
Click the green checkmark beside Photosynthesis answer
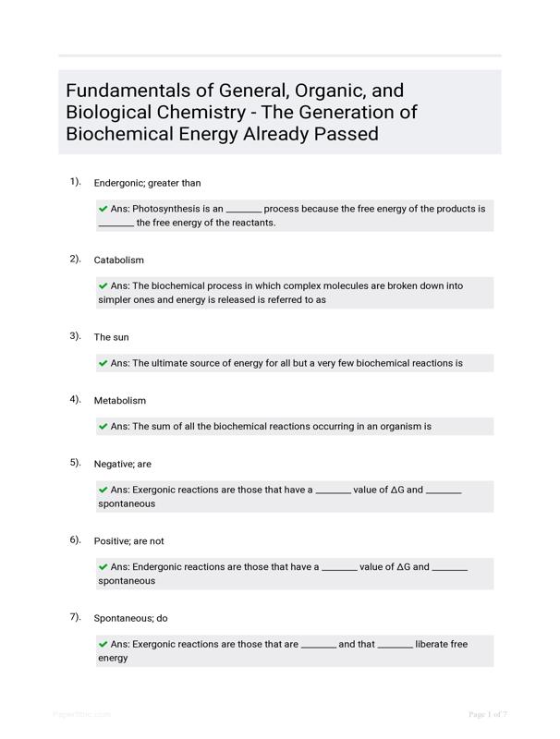pos(103,209)
